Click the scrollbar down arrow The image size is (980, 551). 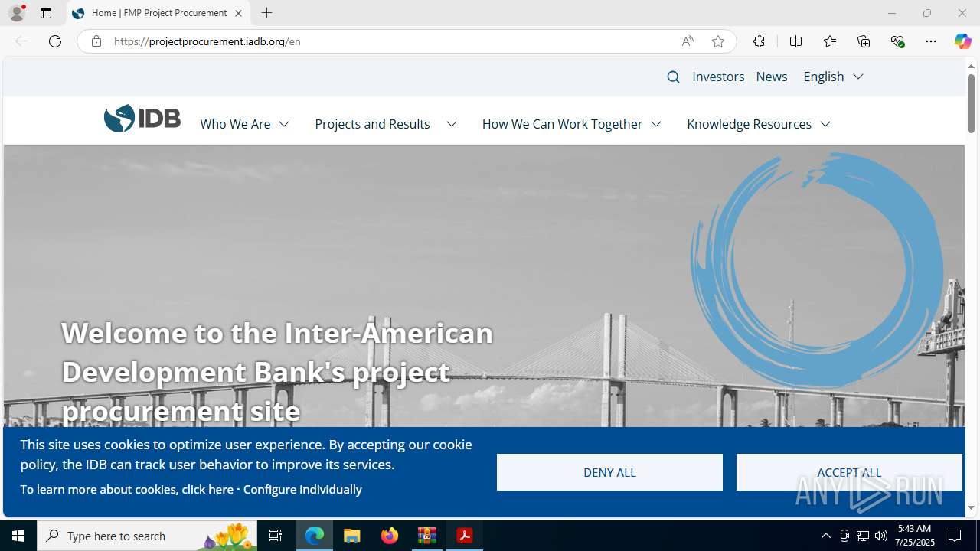971,507
